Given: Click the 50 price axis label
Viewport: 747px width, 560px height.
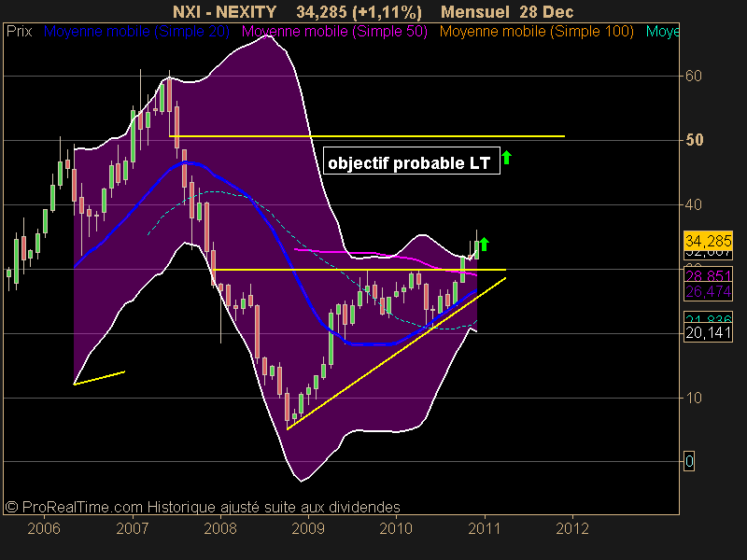Looking at the screenshot, I should point(694,140).
